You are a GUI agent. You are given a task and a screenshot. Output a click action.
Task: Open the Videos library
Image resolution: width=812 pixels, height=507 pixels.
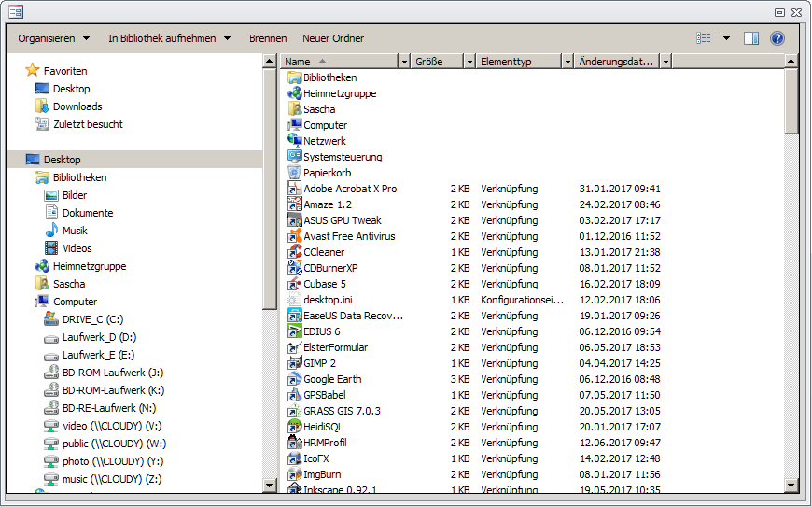pyautogui.click(x=77, y=248)
